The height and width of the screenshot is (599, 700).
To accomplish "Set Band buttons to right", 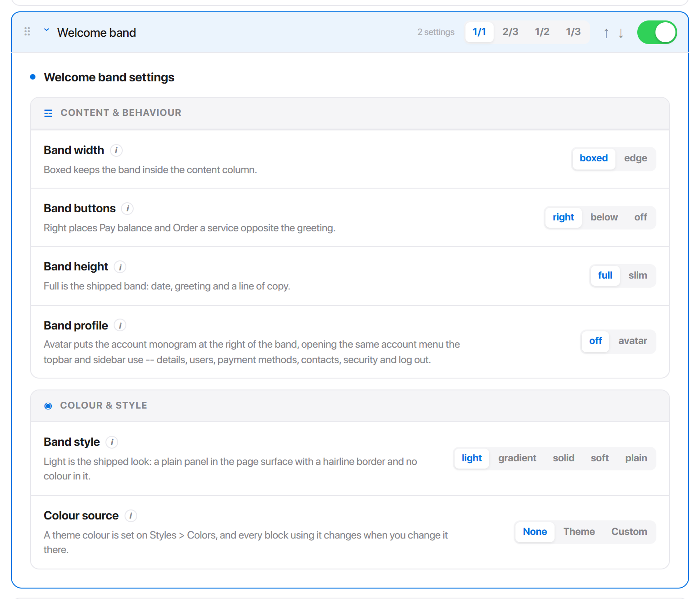I will pyautogui.click(x=564, y=218).
